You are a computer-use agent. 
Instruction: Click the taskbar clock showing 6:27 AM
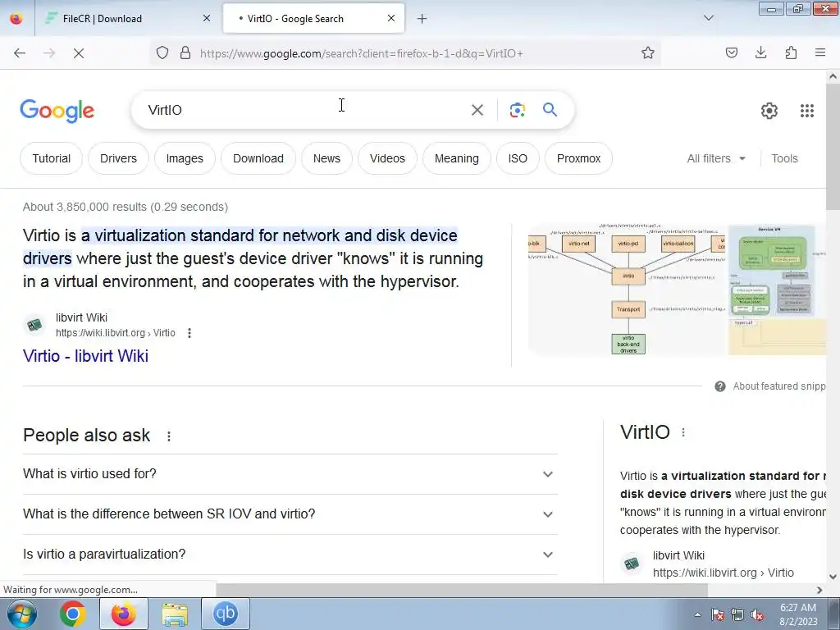798,614
